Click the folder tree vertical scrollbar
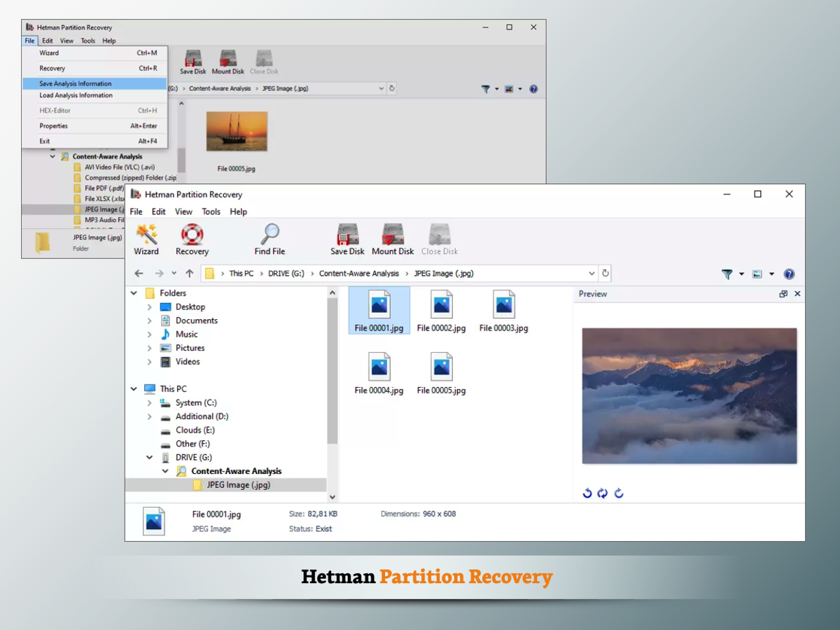The image size is (840, 630). (332, 371)
